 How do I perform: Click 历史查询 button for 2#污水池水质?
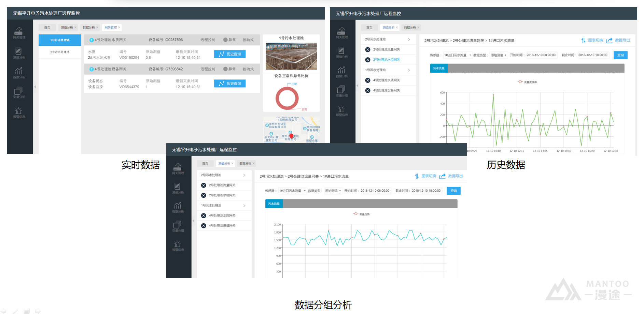pyautogui.click(x=230, y=54)
